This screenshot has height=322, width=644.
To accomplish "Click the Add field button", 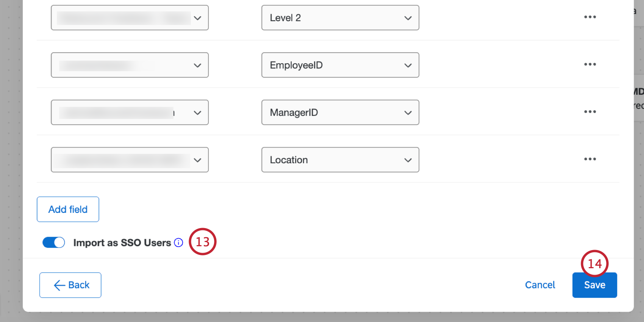I will (x=68, y=209).
